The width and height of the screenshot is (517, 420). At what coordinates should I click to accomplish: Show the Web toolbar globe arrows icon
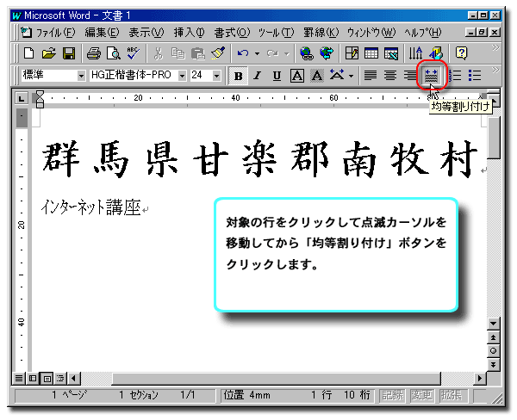[327, 53]
